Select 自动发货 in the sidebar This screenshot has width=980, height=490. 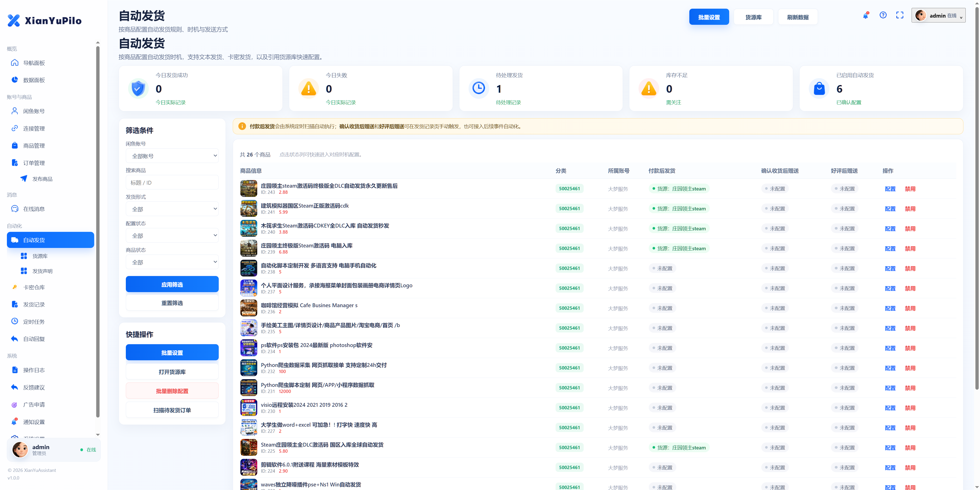pos(50,240)
